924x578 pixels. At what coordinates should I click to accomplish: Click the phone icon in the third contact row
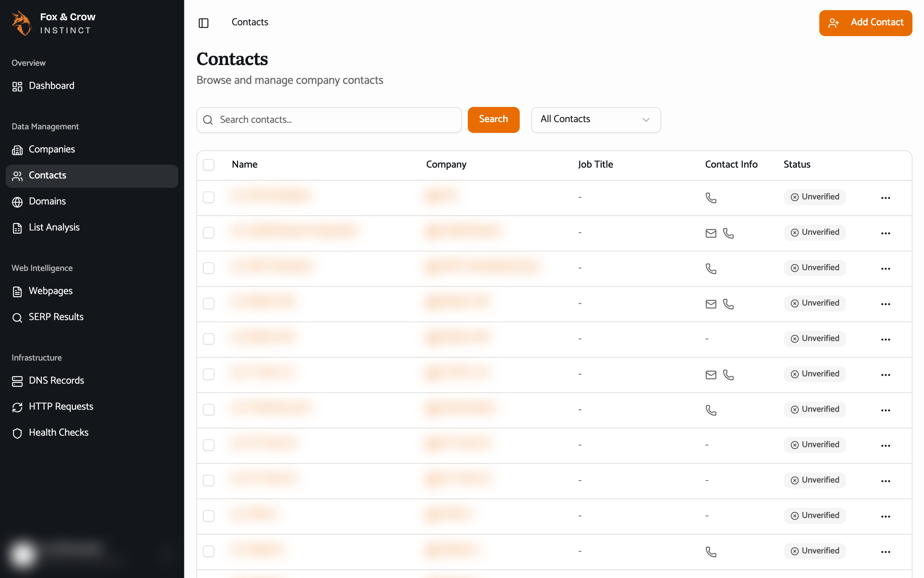711,268
